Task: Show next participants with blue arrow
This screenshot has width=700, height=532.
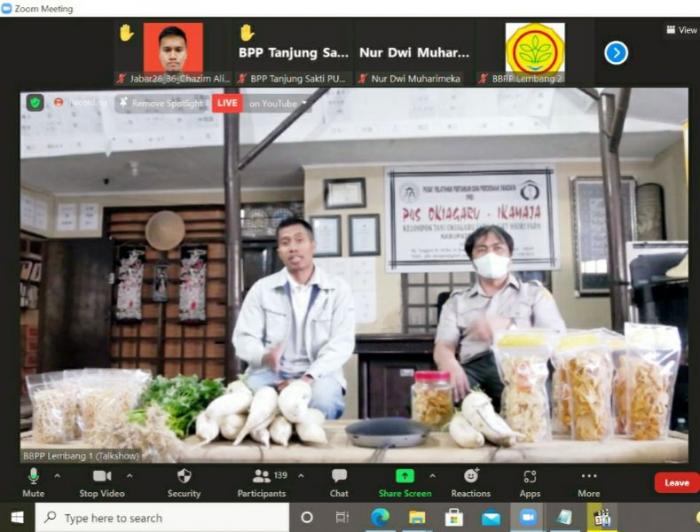Action: [616, 52]
